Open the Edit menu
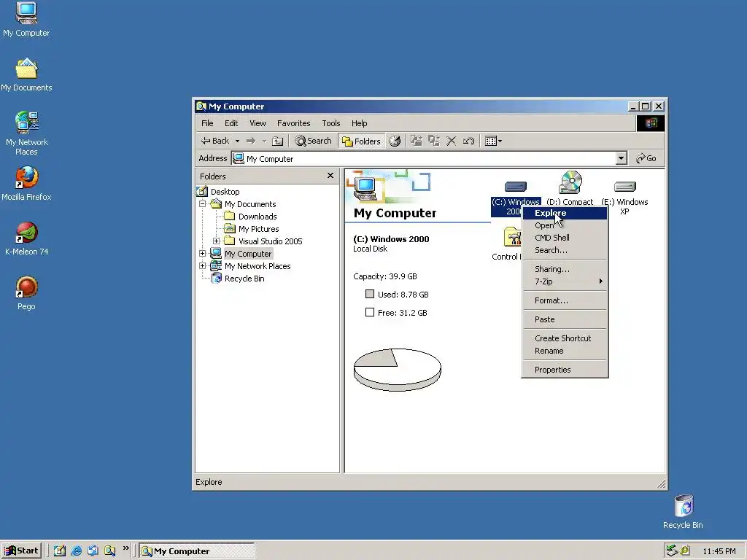This screenshot has height=560, width=747. (x=231, y=123)
